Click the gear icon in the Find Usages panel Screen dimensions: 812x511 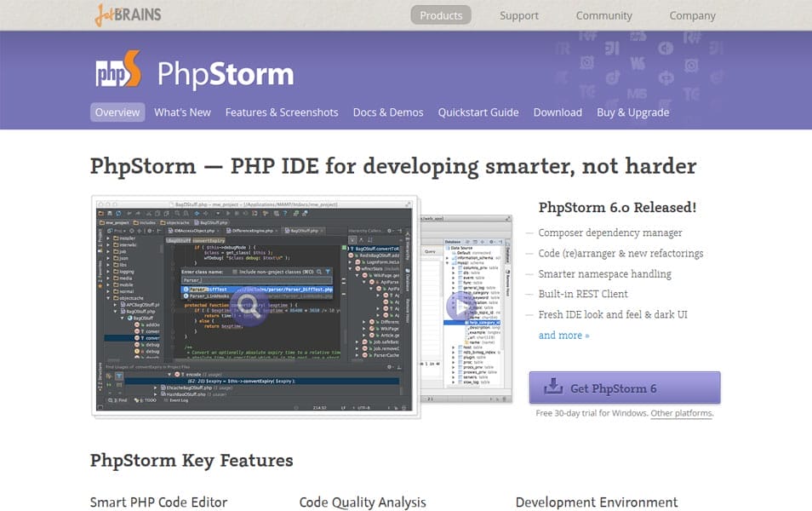pyautogui.click(x=389, y=365)
